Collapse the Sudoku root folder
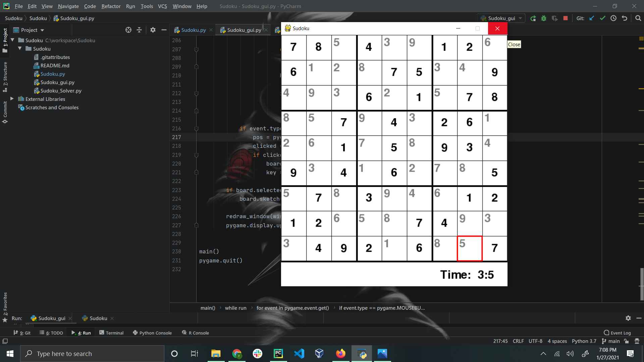The width and height of the screenshot is (644, 362). (x=12, y=40)
